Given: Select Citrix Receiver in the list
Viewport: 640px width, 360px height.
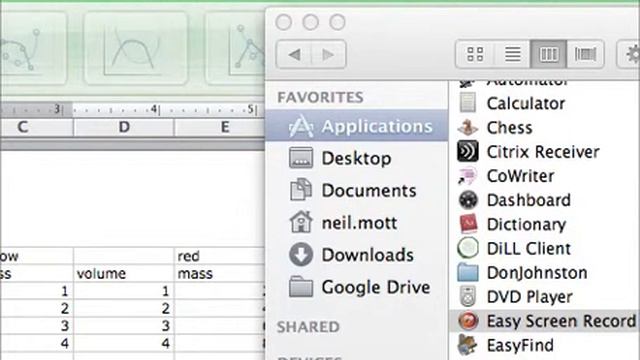Looking at the screenshot, I should [x=543, y=152].
